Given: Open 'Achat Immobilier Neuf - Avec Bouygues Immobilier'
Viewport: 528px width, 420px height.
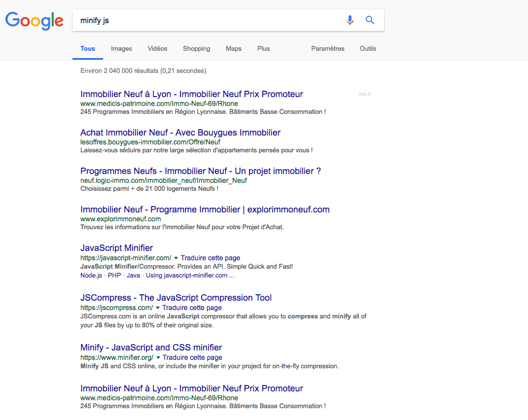Looking at the screenshot, I should click(180, 133).
